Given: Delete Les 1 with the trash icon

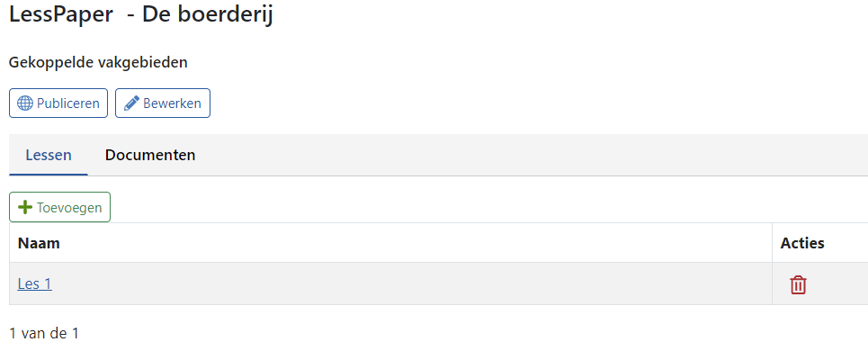Looking at the screenshot, I should point(798,284).
